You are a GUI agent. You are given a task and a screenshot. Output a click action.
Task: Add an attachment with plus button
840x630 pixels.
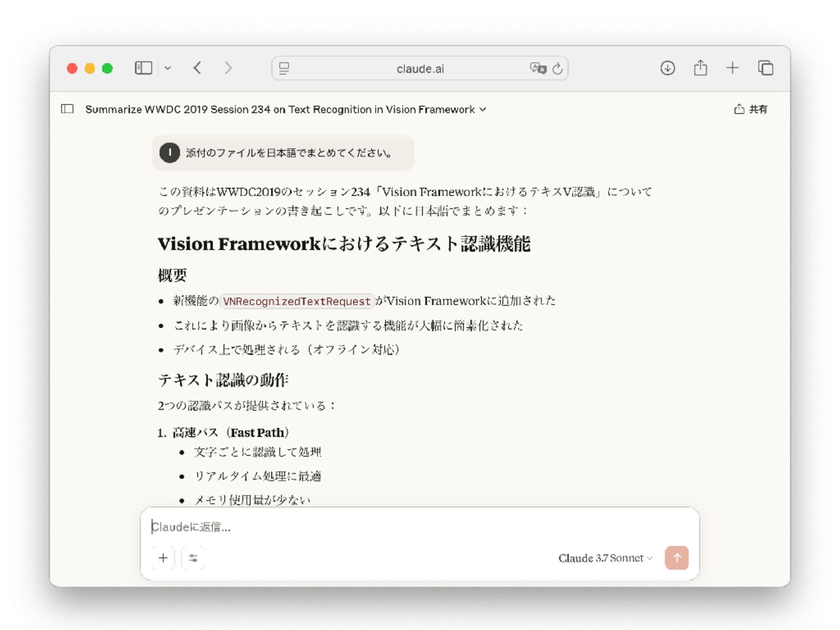163,558
